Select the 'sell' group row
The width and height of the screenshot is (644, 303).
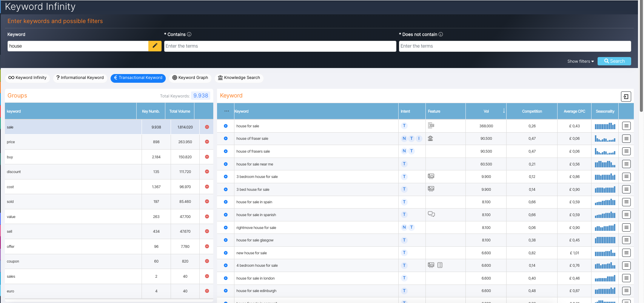click(x=109, y=231)
